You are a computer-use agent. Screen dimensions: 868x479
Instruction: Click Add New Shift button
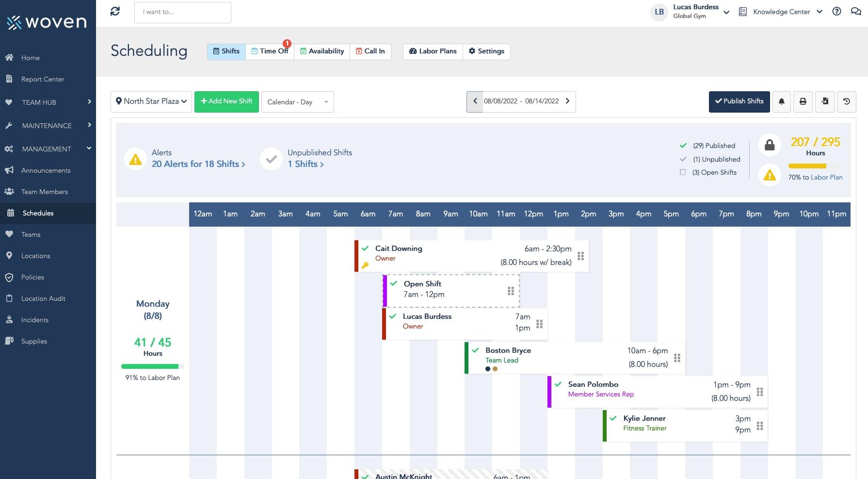(x=226, y=101)
